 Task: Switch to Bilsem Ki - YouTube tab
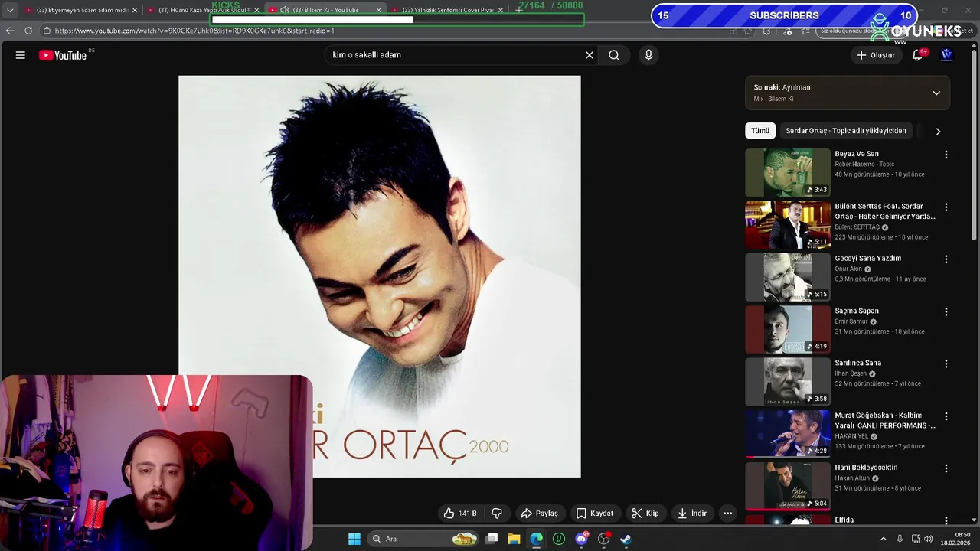[x=325, y=10]
